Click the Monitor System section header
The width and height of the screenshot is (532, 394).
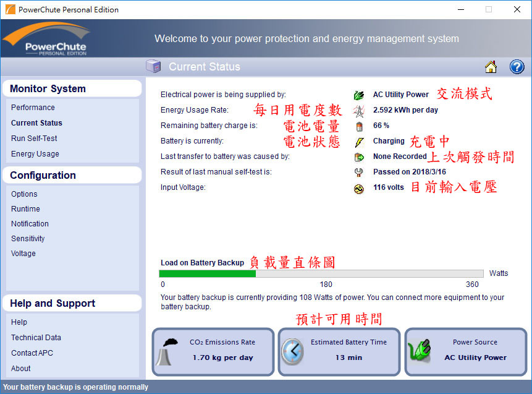tap(72, 88)
